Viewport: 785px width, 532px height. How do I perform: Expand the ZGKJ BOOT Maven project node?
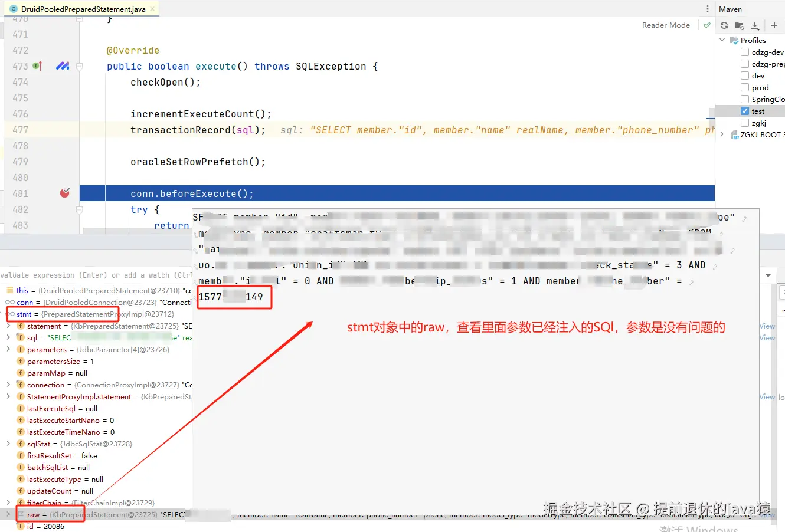click(x=722, y=134)
